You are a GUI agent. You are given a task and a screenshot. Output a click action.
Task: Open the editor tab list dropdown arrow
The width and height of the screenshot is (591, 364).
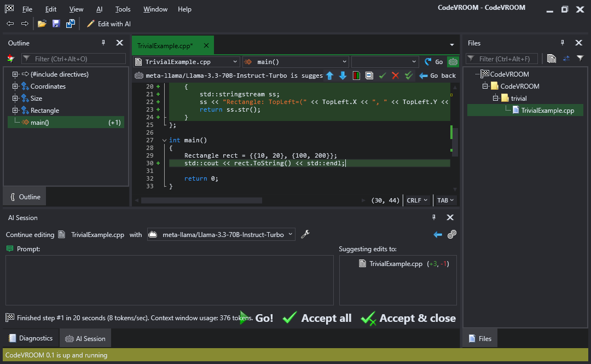pyautogui.click(x=452, y=45)
